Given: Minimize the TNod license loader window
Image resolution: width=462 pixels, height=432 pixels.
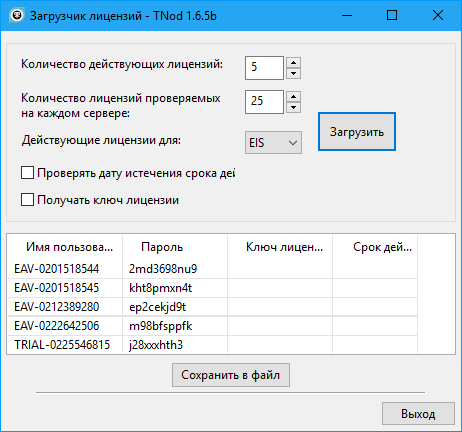Looking at the screenshot, I should [x=347, y=15].
